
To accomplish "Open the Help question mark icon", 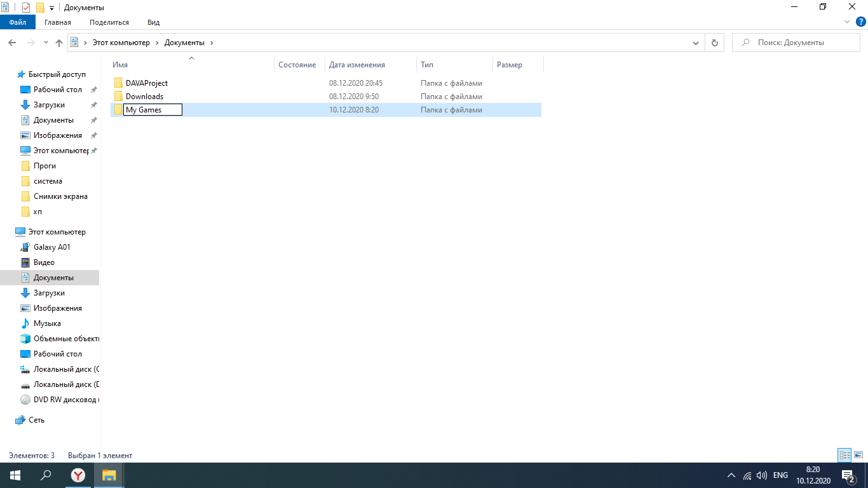I will (x=860, y=22).
